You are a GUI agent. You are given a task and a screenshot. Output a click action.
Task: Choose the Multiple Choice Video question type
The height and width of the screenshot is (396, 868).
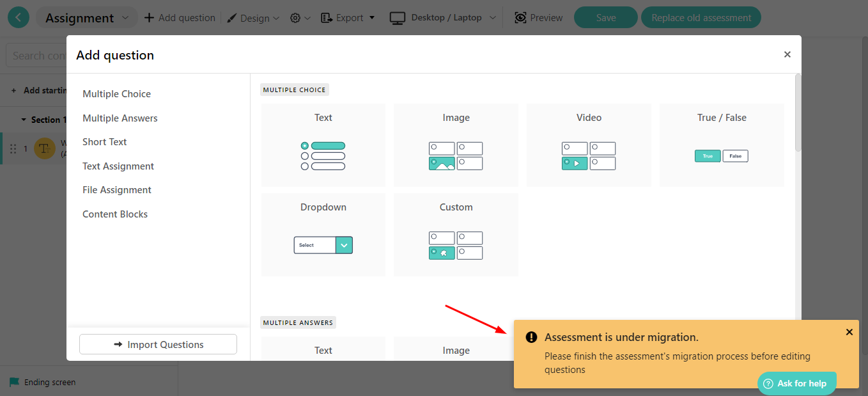(x=589, y=145)
